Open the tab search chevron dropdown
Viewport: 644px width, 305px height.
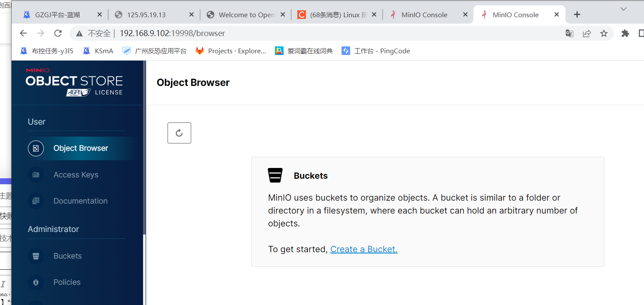pyautogui.click(x=623, y=9)
